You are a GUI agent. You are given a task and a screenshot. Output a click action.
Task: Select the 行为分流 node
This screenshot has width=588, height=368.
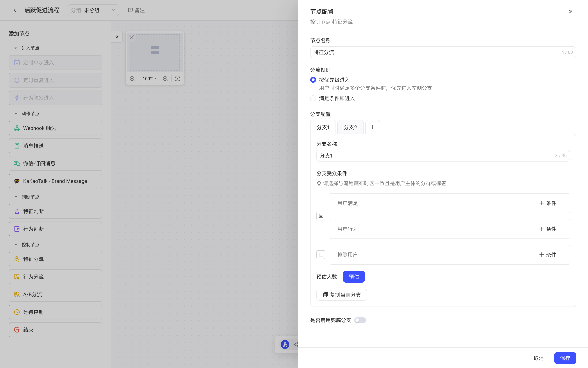tap(55, 277)
